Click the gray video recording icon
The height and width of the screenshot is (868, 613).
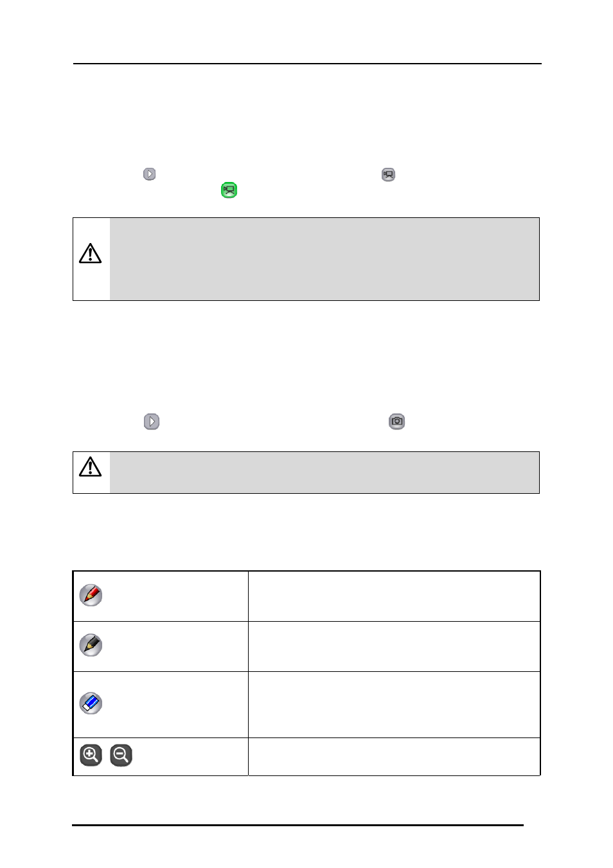(388, 175)
